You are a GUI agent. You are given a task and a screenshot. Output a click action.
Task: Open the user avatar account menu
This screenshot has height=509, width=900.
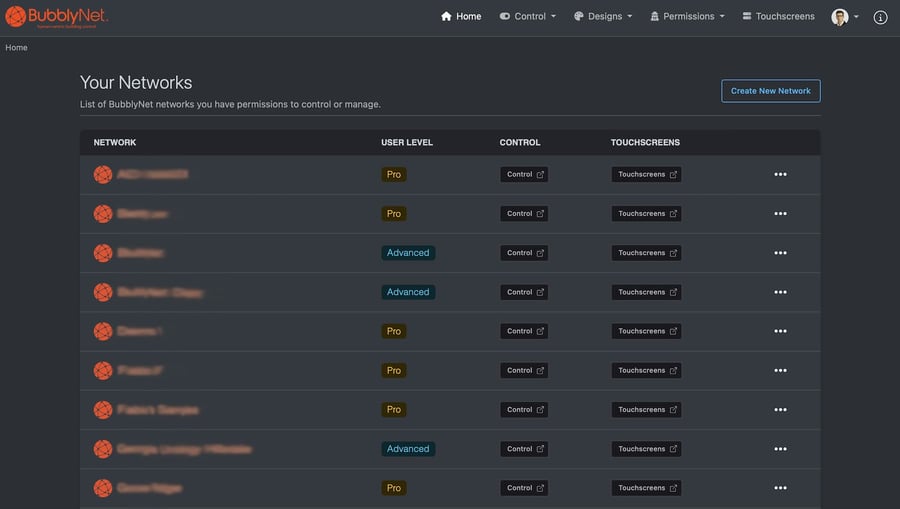click(845, 17)
